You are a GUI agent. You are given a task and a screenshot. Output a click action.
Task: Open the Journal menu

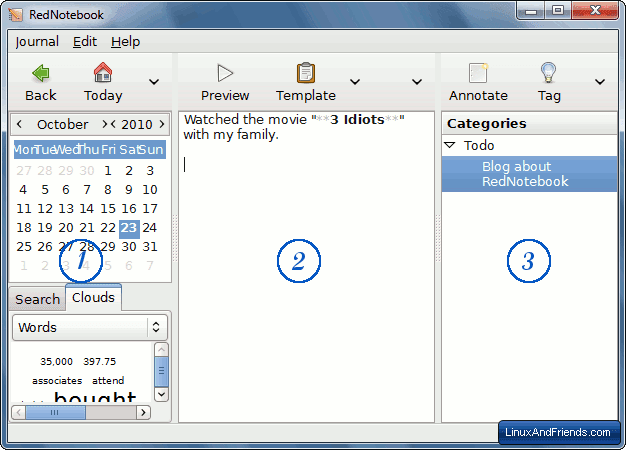37,42
